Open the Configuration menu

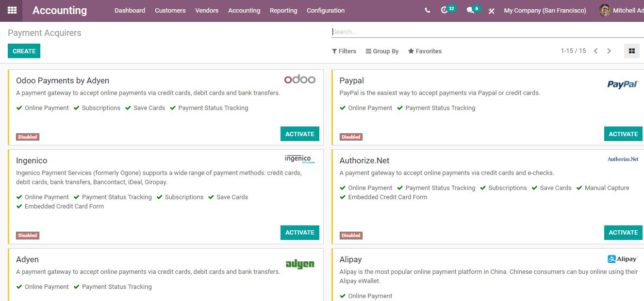point(325,10)
